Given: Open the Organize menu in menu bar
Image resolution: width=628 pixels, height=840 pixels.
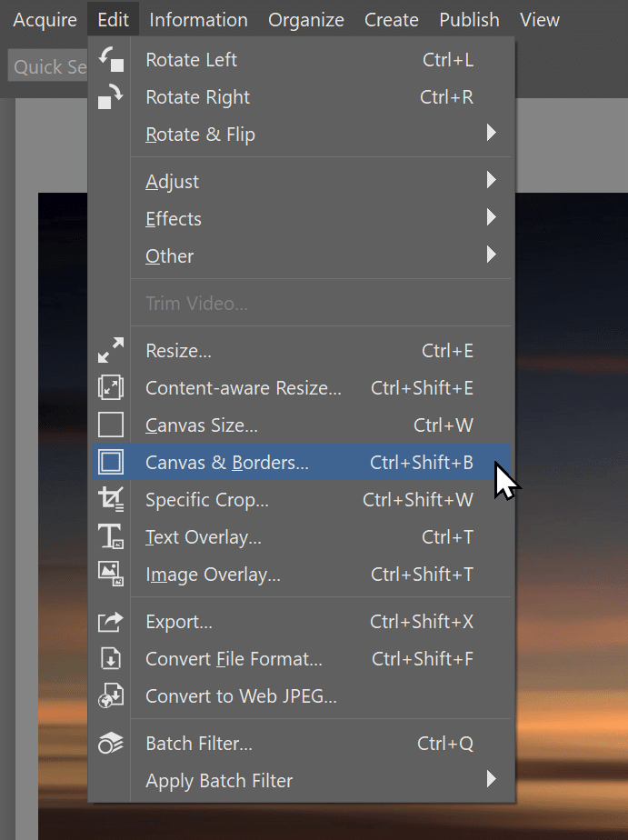Looking at the screenshot, I should [306, 20].
